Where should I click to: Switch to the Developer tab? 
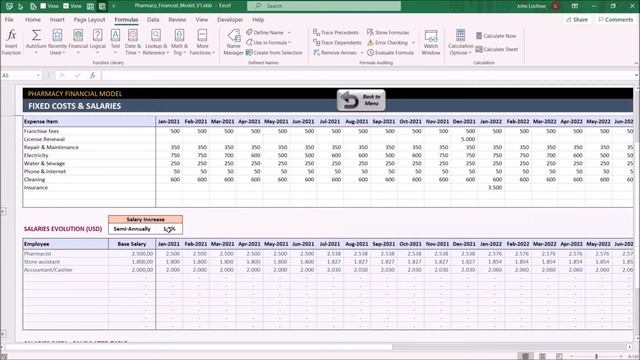(x=230, y=20)
